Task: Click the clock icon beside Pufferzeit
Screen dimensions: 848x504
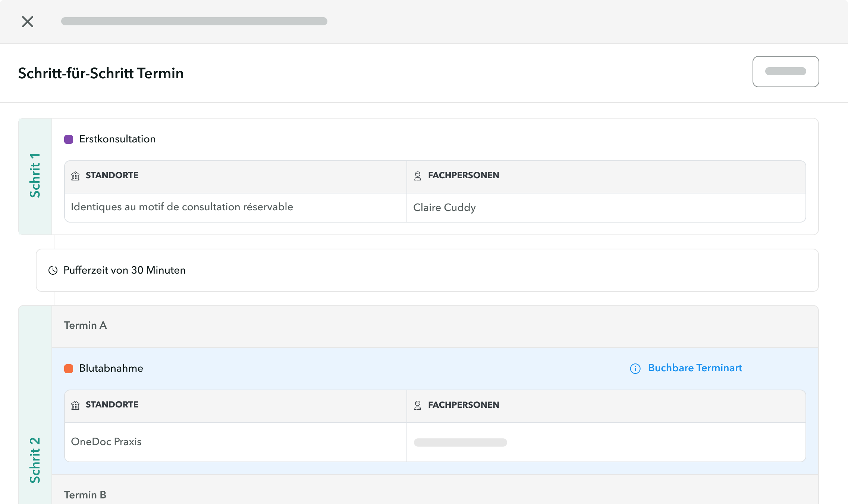Action: [x=53, y=270]
